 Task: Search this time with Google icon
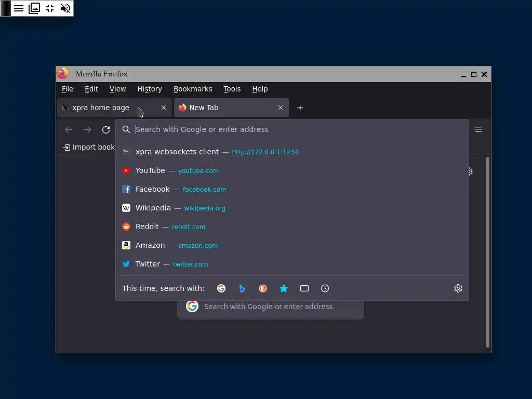pyautogui.click(x=221, y=288)
